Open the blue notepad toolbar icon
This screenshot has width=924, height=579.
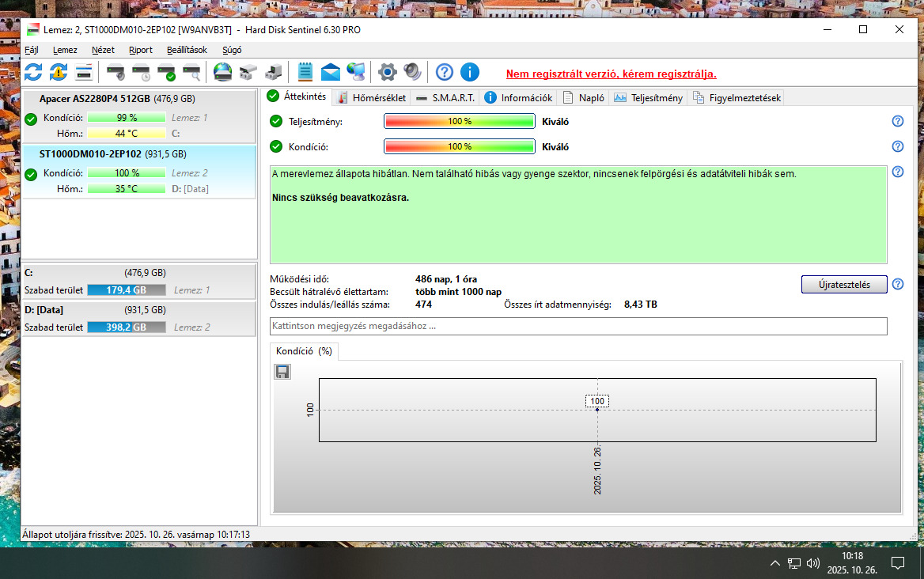305,72
